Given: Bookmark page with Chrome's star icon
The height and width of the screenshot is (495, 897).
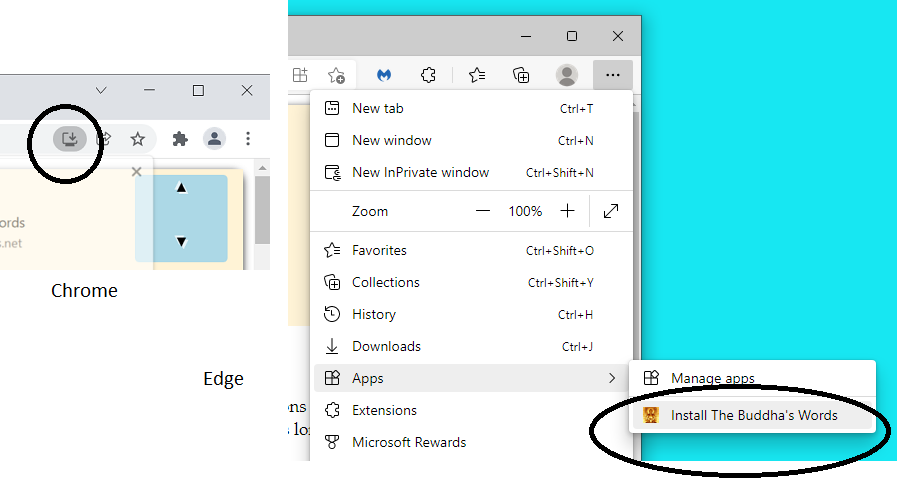Looking at the screenshot, I should click(x=137, y=138).
